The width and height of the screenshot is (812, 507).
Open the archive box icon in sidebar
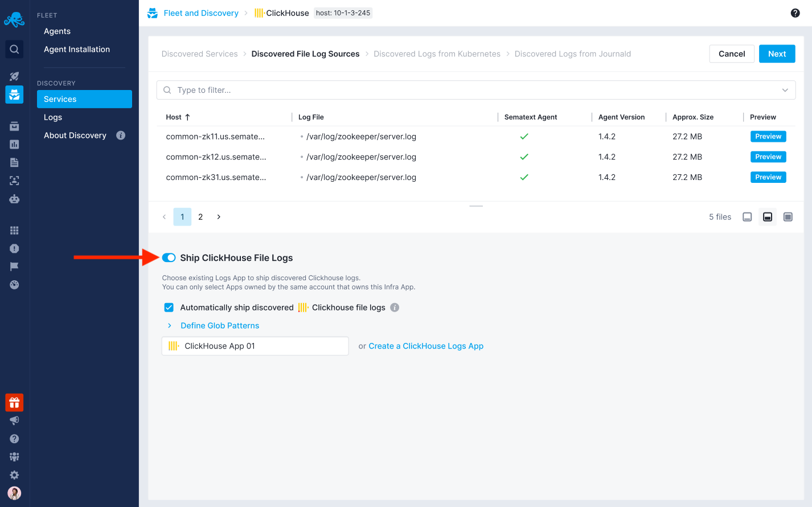[14, 126]
